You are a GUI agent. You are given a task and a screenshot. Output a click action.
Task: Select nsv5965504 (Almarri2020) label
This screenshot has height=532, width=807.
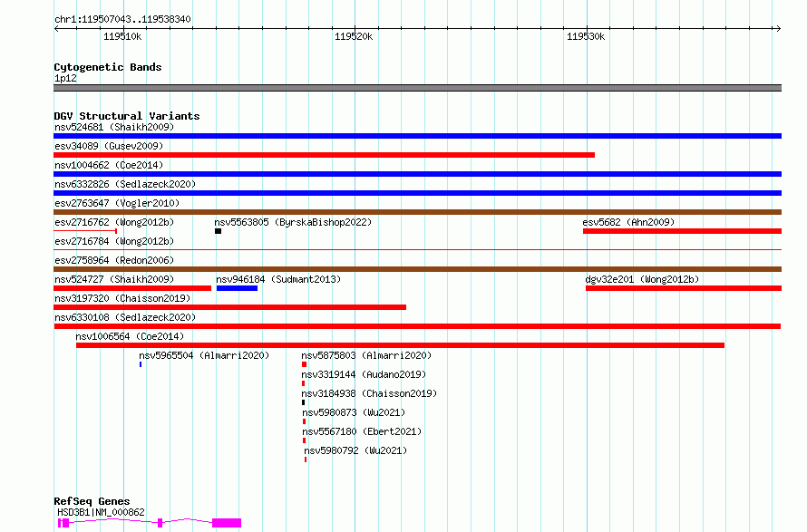pos(204,355)
